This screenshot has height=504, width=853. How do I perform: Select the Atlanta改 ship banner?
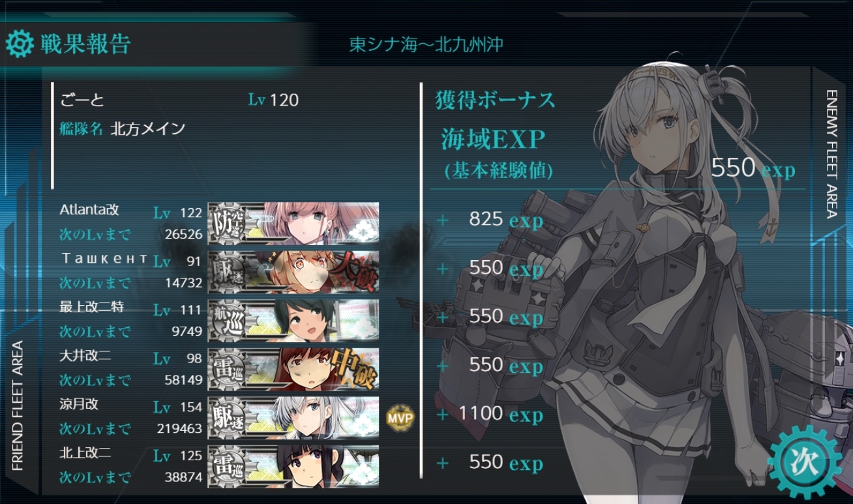pyautogui.click(x=293, y=223)
